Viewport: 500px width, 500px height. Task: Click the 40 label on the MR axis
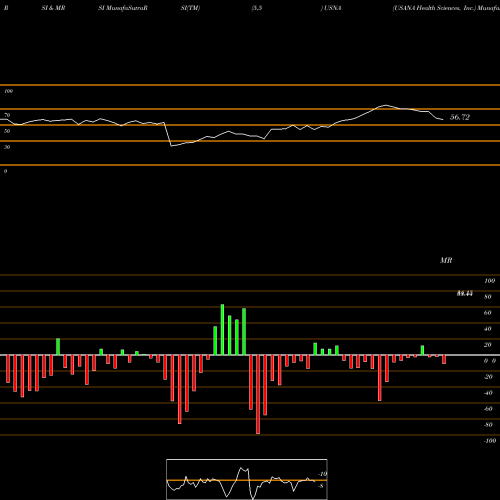[487, 329]
